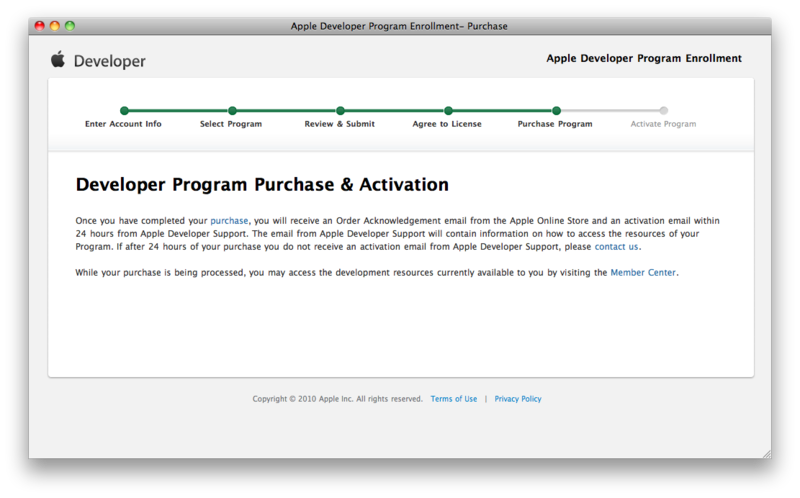
Task: Select the Review & Submit step label
Action: 339,124
